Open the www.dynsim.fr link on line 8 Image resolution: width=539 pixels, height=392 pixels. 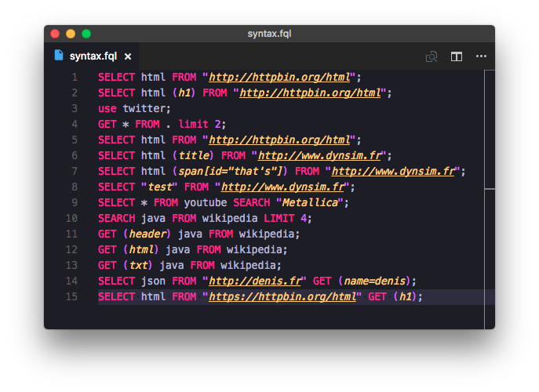[x=282, y=187]
